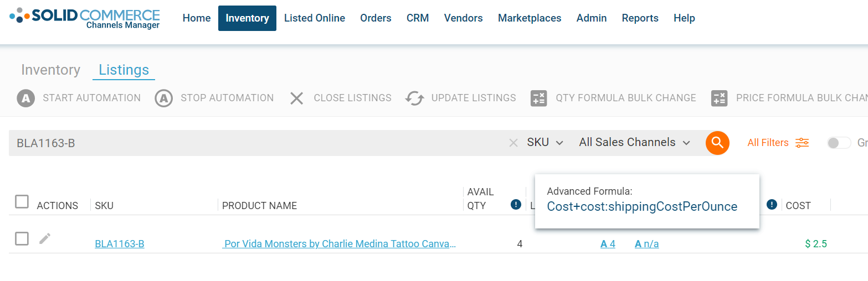Screen dimensions: 868x281
Task: Click the PRODUCT NAME column header
Action: pyautogui.click(x=259, y=206)
